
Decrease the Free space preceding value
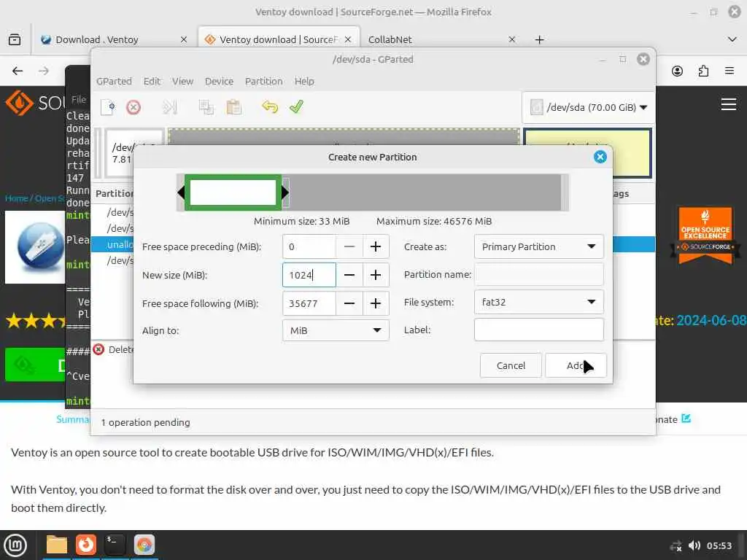(349, 246)
